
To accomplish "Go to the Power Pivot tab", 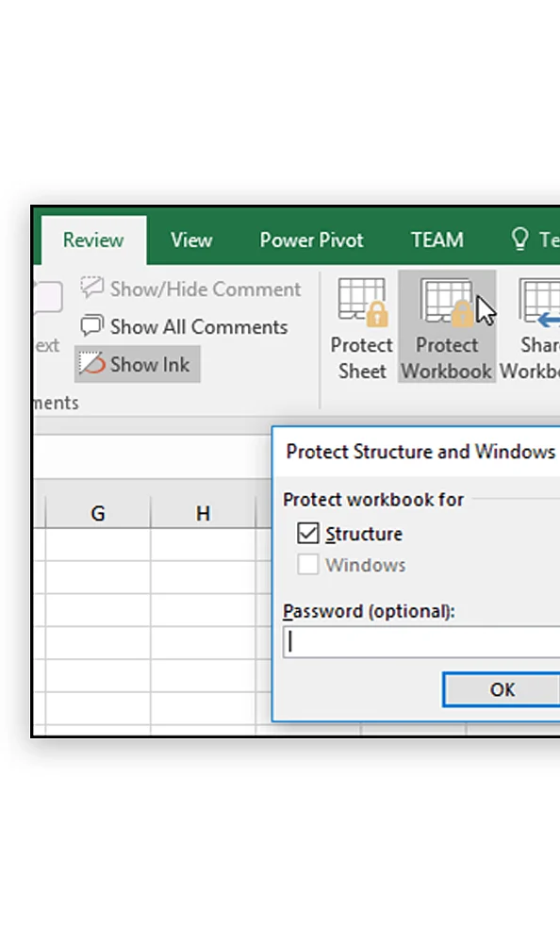I will (311, 240).
